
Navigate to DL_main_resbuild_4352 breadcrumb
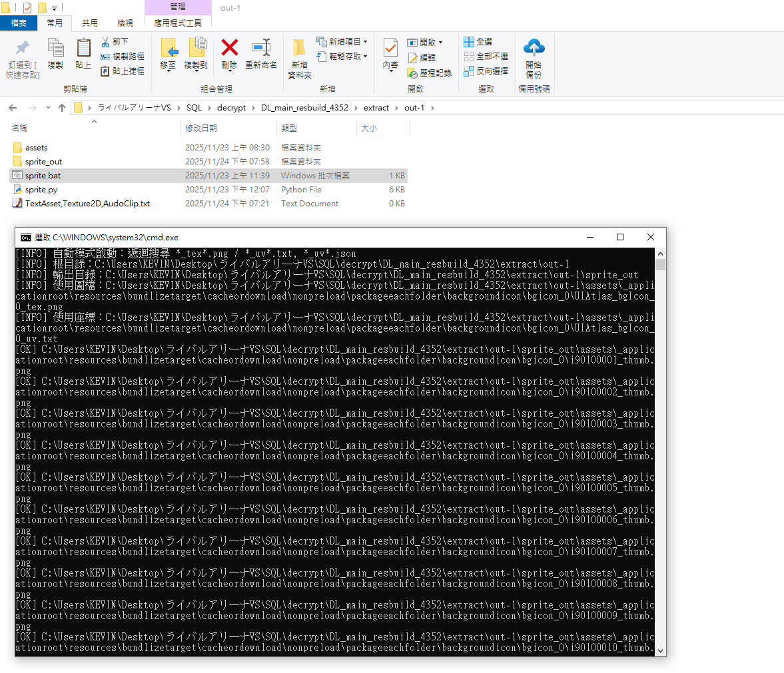[x=304, y=108]
